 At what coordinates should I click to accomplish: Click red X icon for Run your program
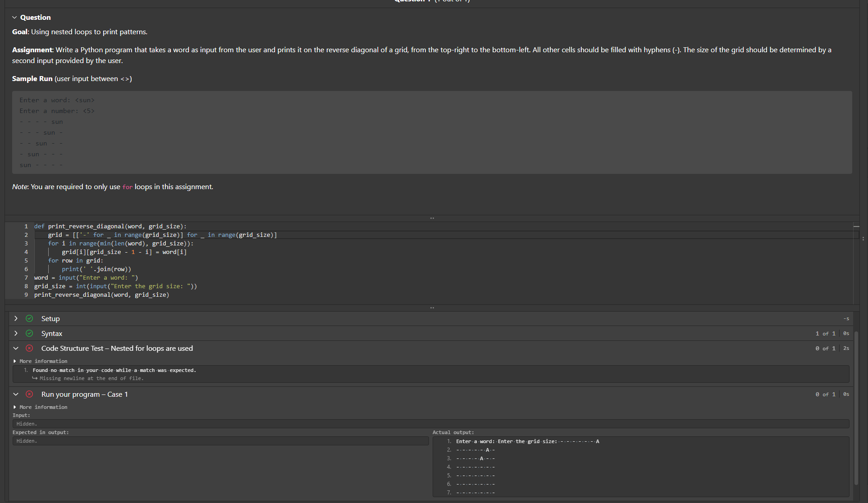click(x=29, y=394)
